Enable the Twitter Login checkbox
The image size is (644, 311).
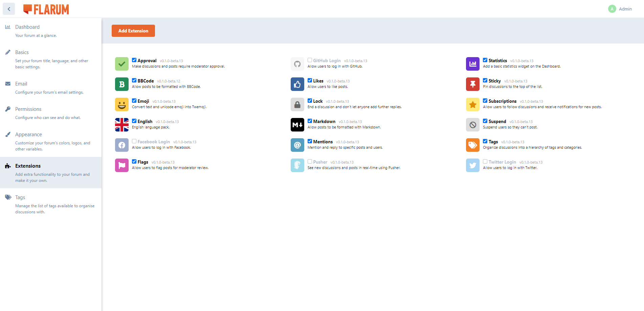pos(485,162)
